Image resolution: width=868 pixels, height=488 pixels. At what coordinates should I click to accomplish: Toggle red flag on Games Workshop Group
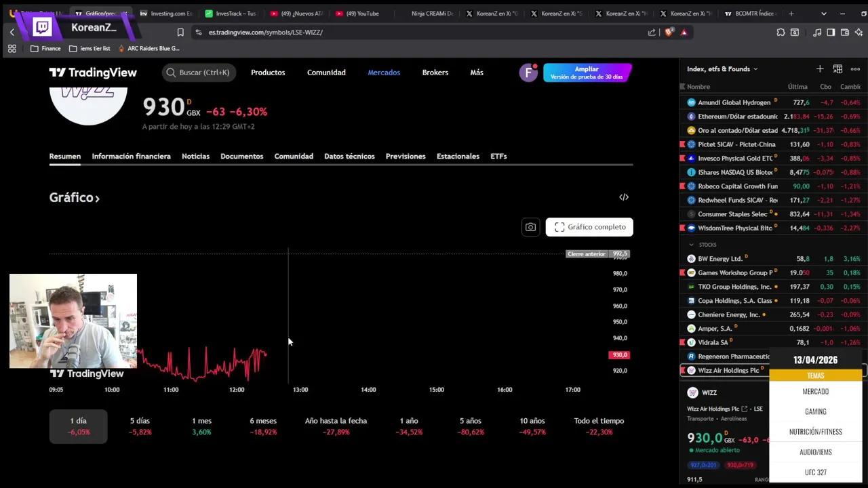coord(683,273)
